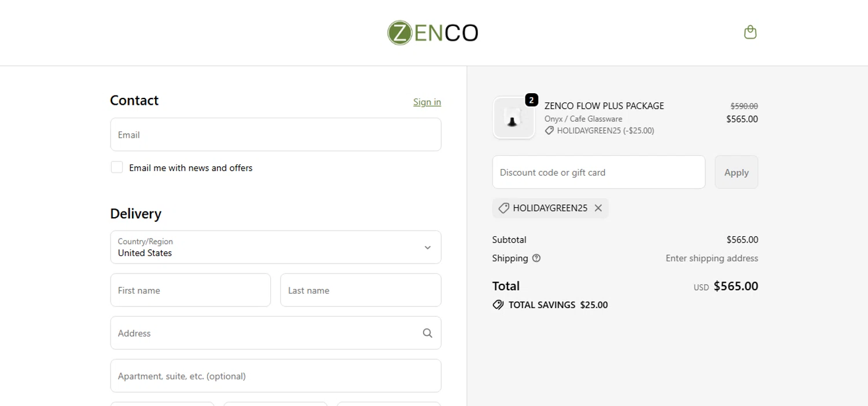Click the Onyx / Cafe Glassware variant text
The width and height of the screenshot is (868, 406).
[x=583, y=119]
